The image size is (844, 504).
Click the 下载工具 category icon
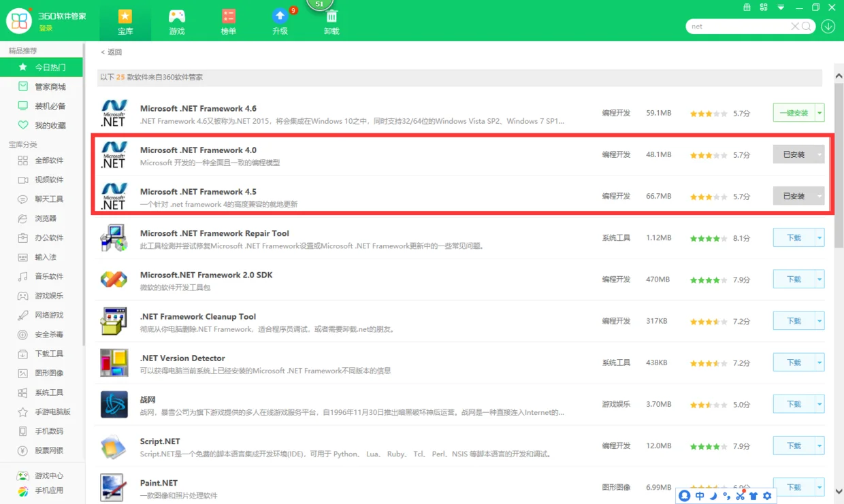pos(23,354)
